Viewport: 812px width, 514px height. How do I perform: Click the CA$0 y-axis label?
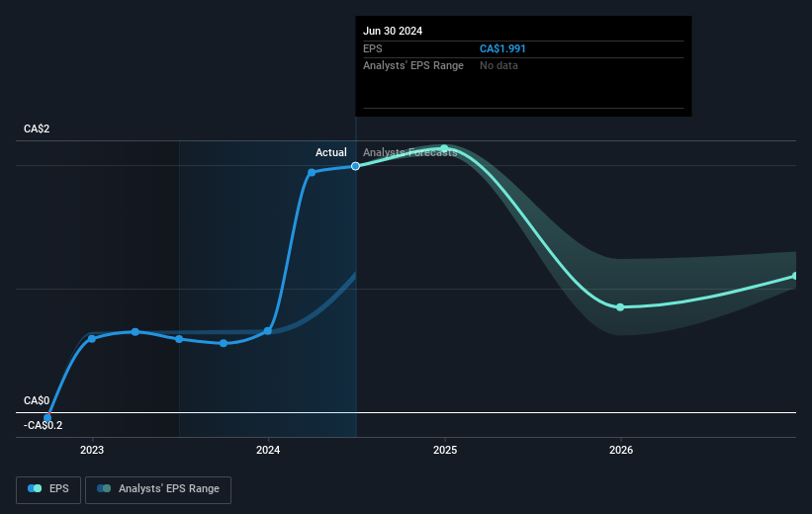click(37, 400)
